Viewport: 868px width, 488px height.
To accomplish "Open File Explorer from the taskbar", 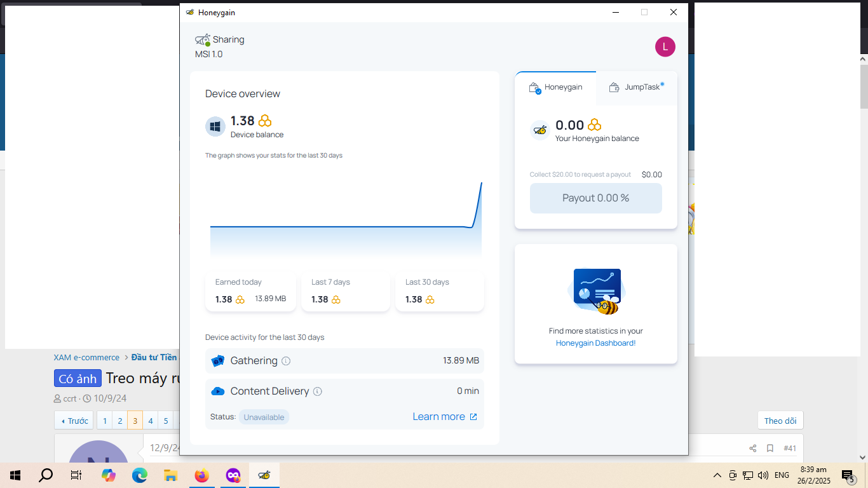I will tap(170, 475).
